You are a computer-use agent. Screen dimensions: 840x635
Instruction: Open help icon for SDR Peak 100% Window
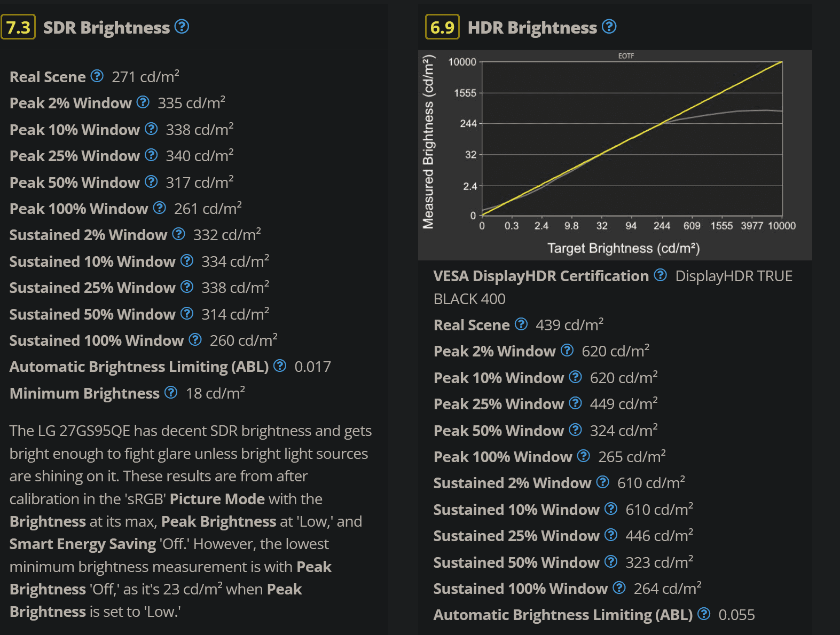pyautogui.click(x=159, y=208)
